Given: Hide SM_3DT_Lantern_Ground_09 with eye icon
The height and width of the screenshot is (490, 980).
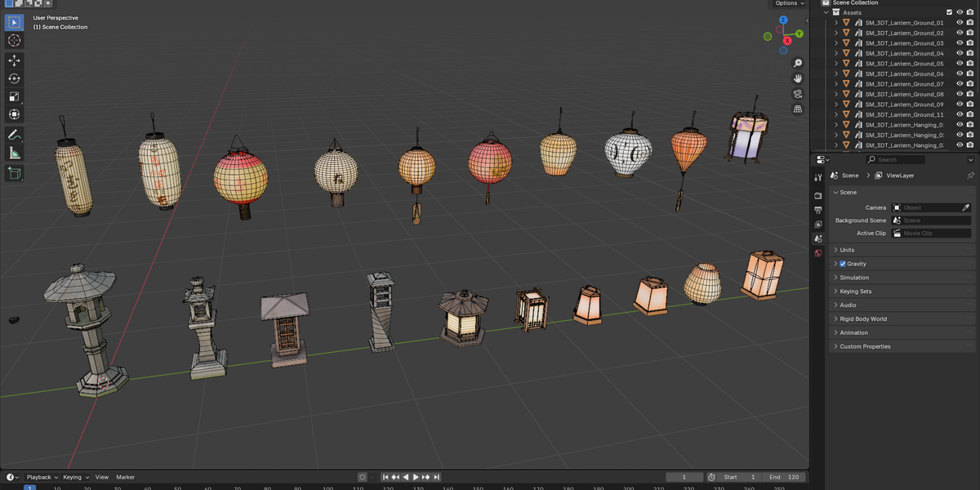Looking at the screenshot, I should (x=960, y=105).
